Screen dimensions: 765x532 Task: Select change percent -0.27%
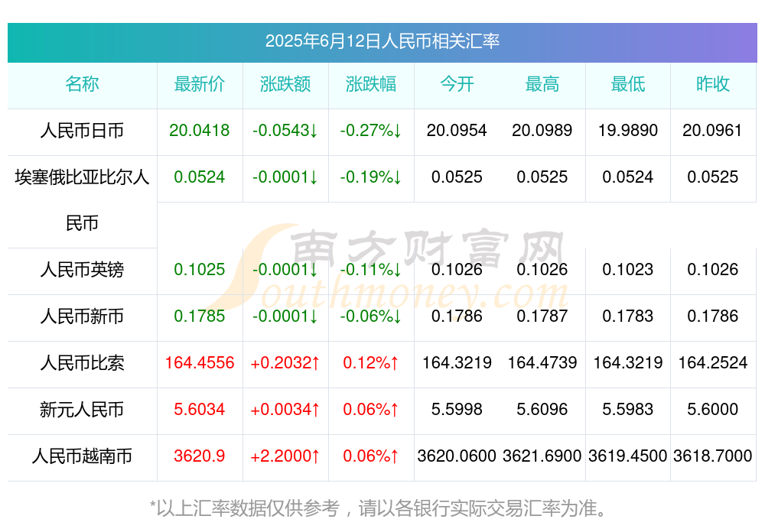pyautogui.click(x=371, y=131)
